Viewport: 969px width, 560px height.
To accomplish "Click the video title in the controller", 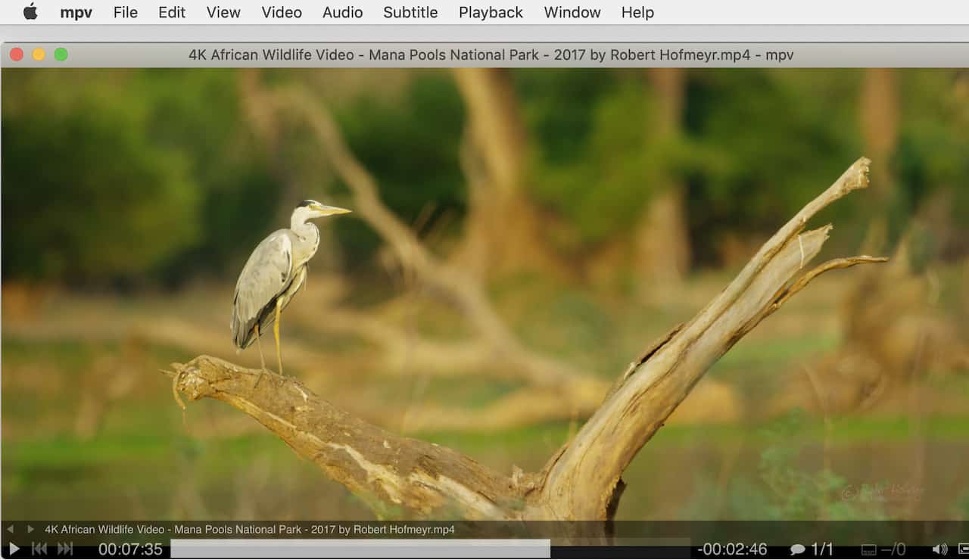I will [x=250, y=530].
